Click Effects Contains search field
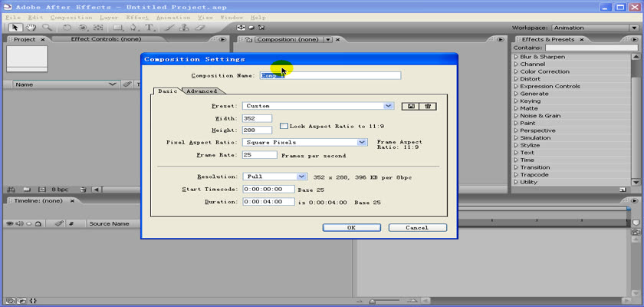Image resolution: width=644 pixels, height=307 pixels. [592, 48]
